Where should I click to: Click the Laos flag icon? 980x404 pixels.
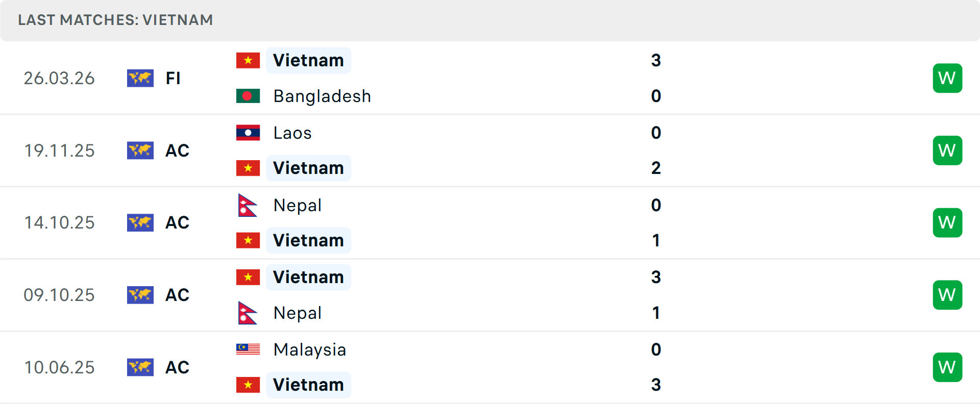click(248, 133)
